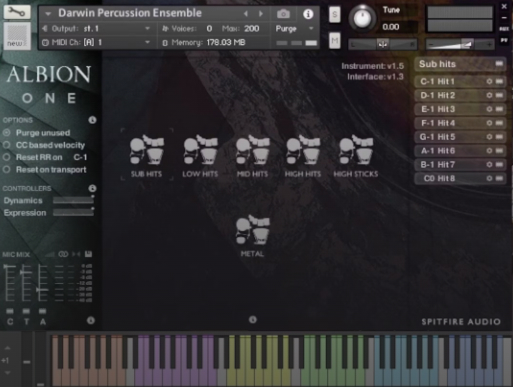The height and width of the screenshot is (387, 513).
Task: Toggle the load switch on C0 Hit 8
Action: [499, 178]
